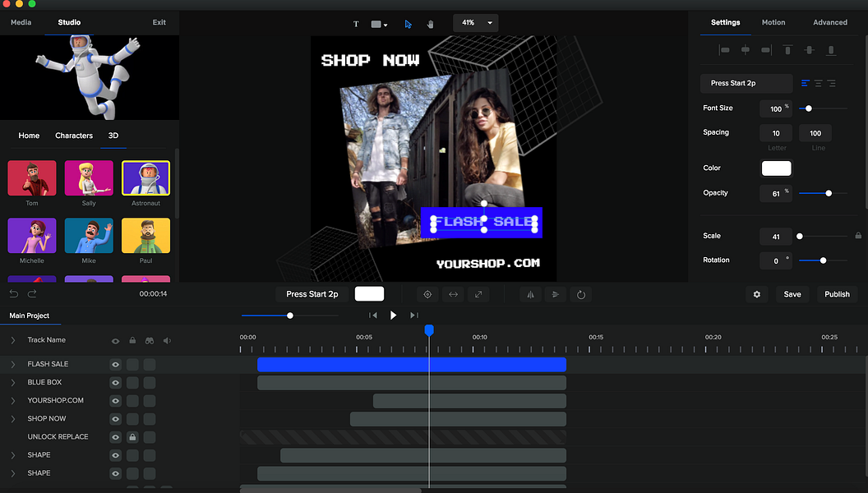Publish the project
868x493 pixels.
[837, 293]
